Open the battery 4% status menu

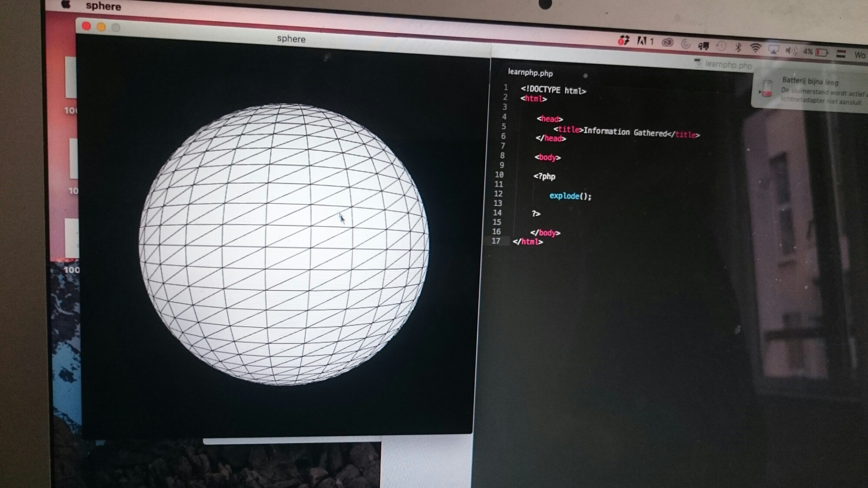[x=815, y=52]
